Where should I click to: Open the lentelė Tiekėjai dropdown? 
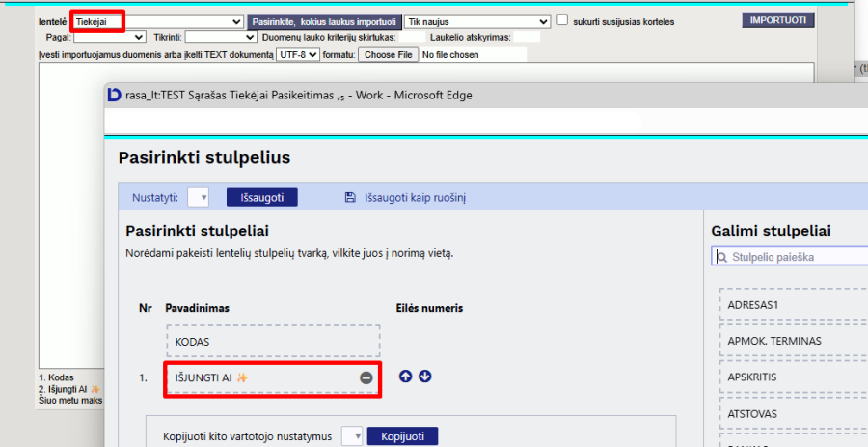(158, 21)
